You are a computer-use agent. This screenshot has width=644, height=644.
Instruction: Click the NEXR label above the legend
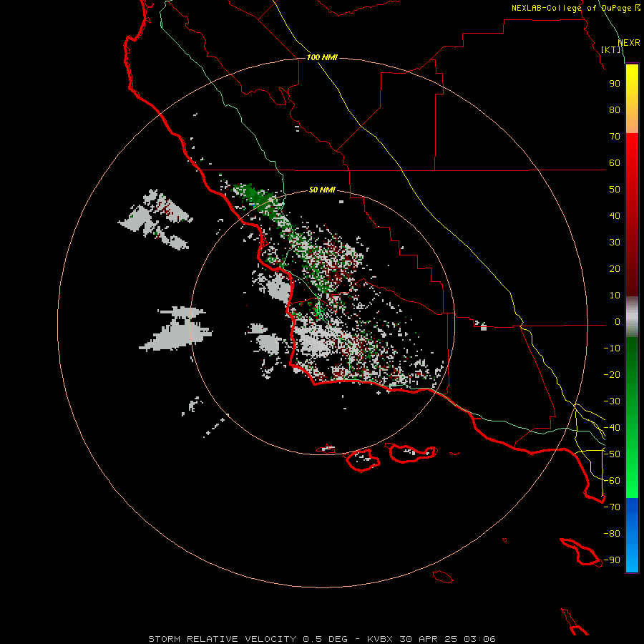pyautogui.click(x=629, y=43)
